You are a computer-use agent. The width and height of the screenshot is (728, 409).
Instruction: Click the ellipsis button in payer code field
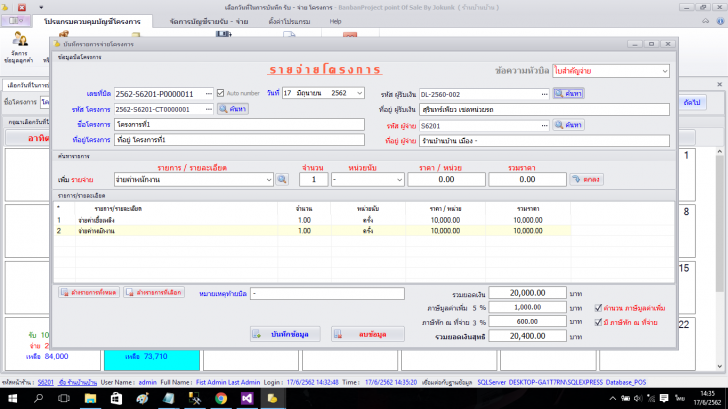[x=544, y=126]
